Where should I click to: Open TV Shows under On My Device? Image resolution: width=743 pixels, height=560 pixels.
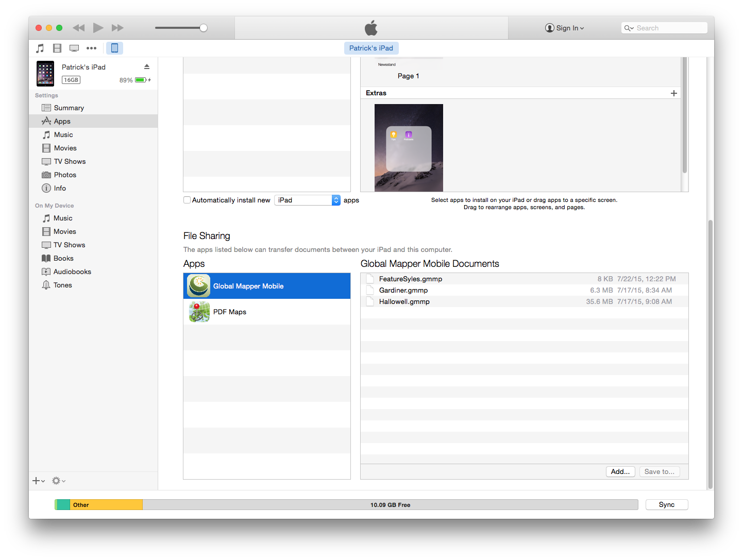(93, 245)
